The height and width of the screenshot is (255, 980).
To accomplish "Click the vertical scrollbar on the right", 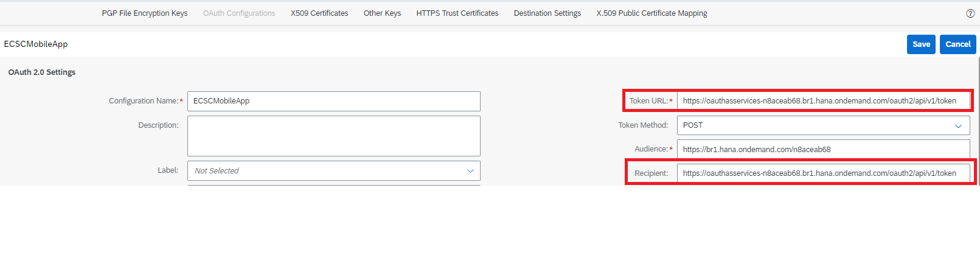I will click(978, 122).
